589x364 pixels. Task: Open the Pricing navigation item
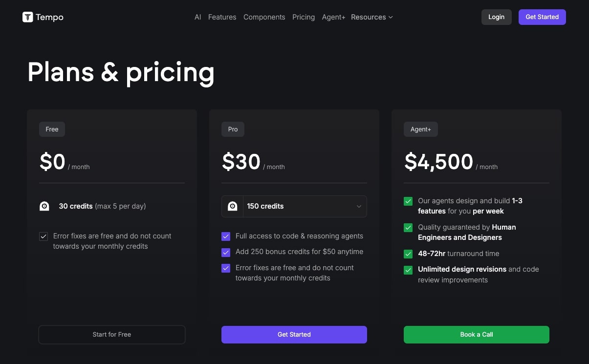pos(303,17)
